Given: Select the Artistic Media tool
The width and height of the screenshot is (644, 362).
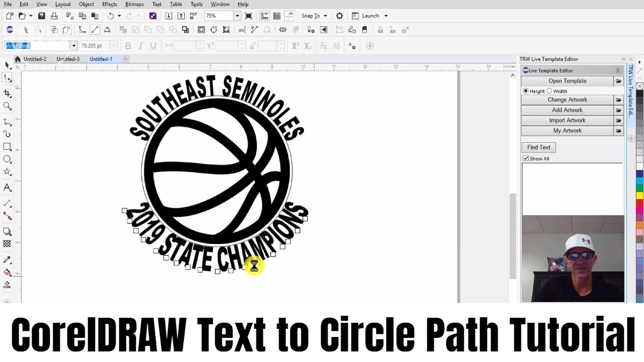Looking at the screenshot, I should (7, 134).
